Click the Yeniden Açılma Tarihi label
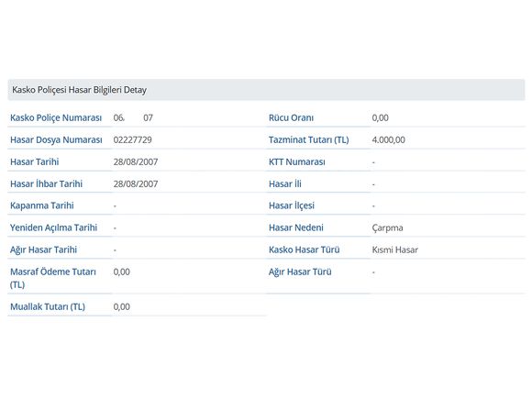The image size is (532, 399). click(x=53, y=227)
